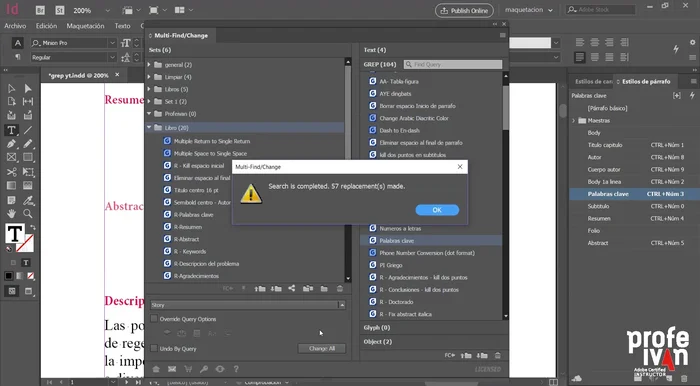This screenshot has width=700, height=386.
Task: Select the Pen tool
Action: [11, 144]
